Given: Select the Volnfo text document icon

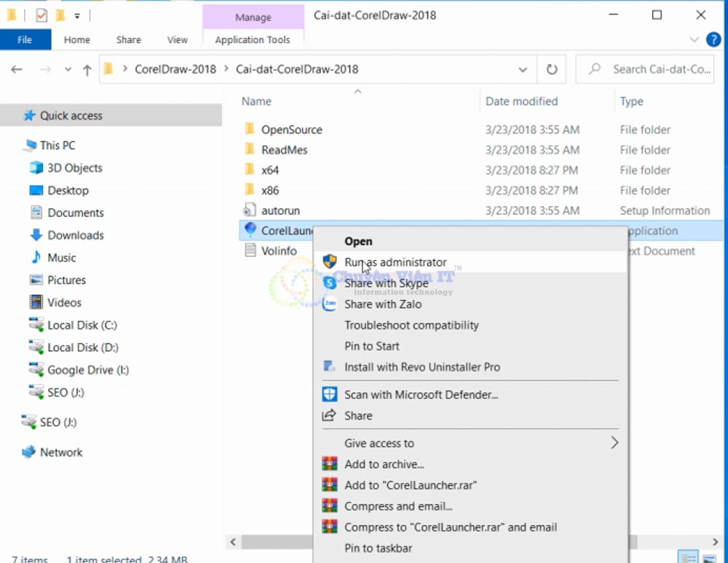Looking at the screenshot, I should tap(251, 251).
